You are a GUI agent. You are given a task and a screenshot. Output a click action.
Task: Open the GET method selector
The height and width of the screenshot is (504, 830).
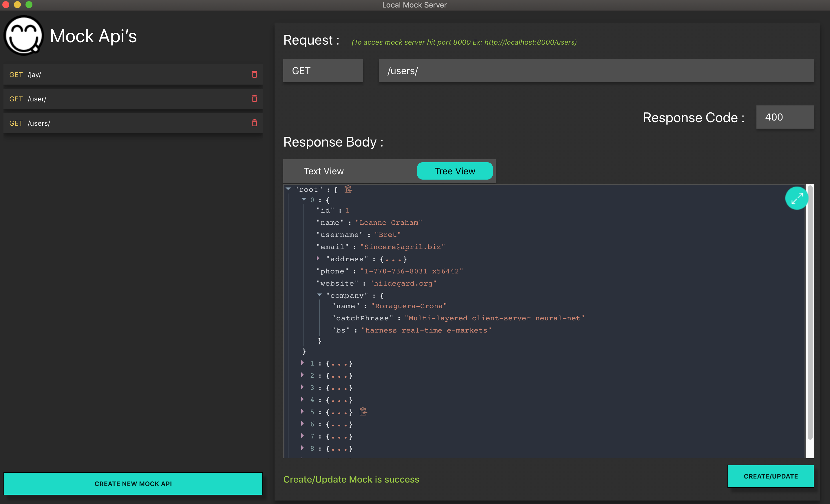tap(323, 71)
